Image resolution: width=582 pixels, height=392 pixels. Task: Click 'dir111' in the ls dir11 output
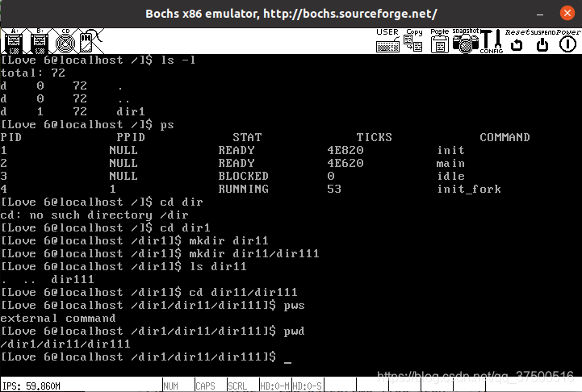click(73, 280)
